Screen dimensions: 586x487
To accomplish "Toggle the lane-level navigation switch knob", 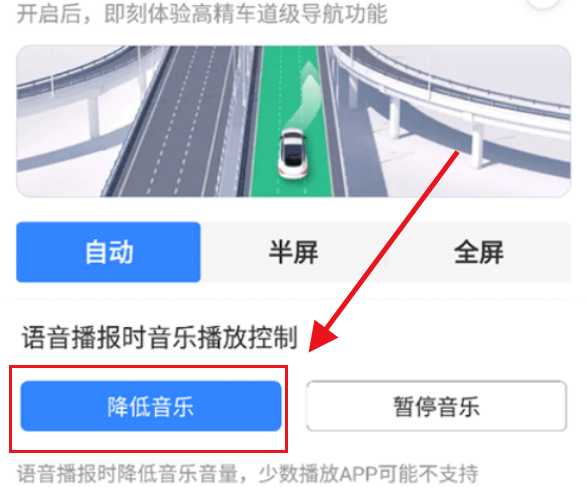I will click(542, 3).
